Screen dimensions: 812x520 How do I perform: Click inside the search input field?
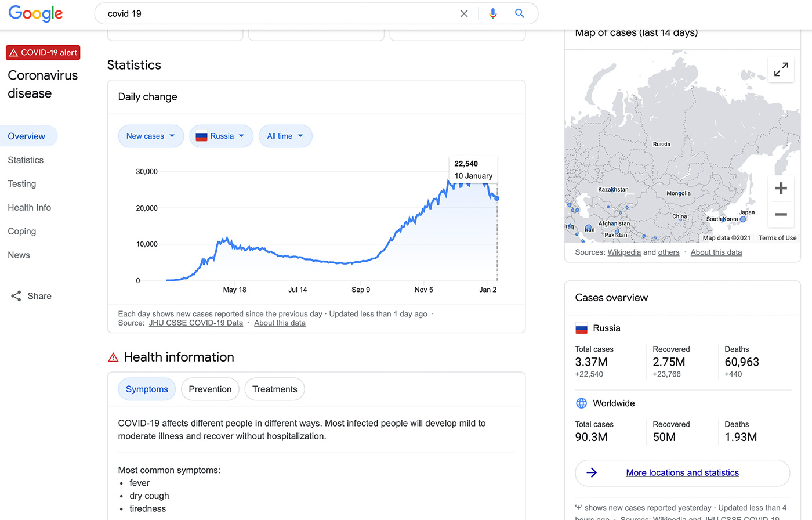click(278, 13)
